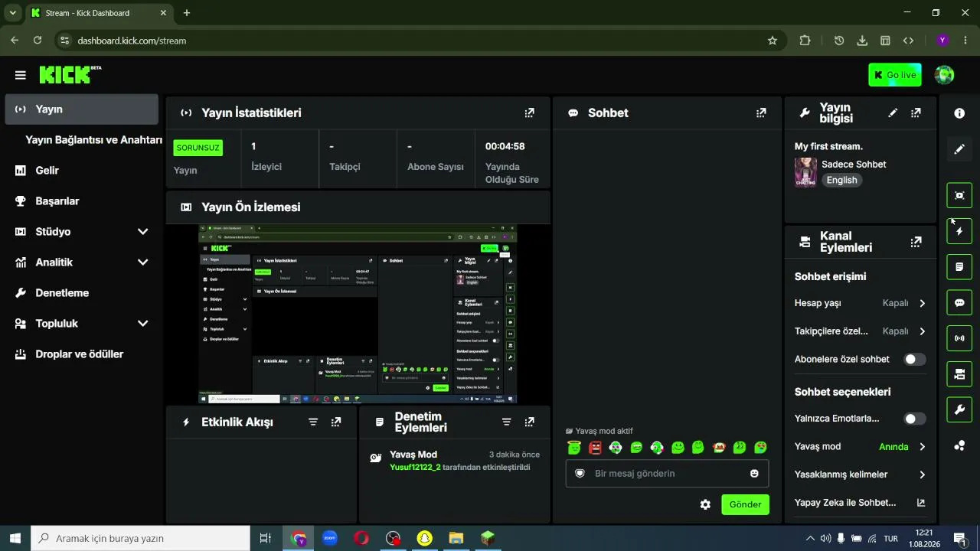The height and width of the screenshot is (551, 980).
Task: Toggle stream preview widget in right toolbar
Action: pyautogui.click(x=959, y=195)
